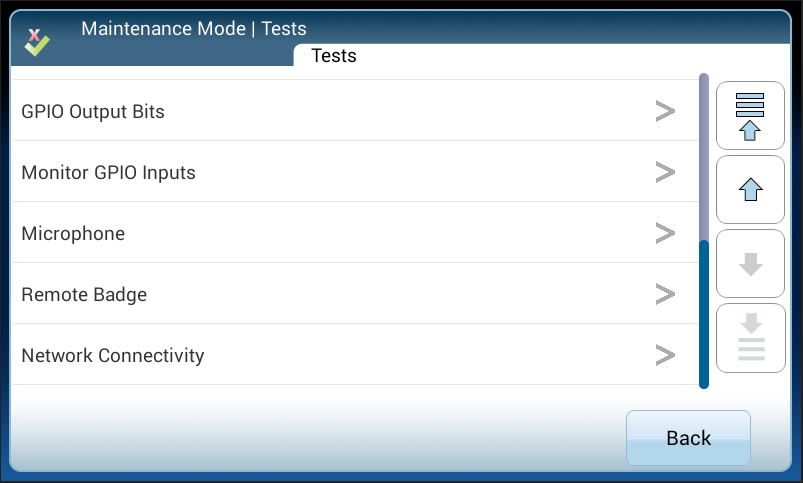The width and height of the screenshot is (803, 483).
Task: Select Monitor GPIO Inputs entry
Action: pos(108,173)
